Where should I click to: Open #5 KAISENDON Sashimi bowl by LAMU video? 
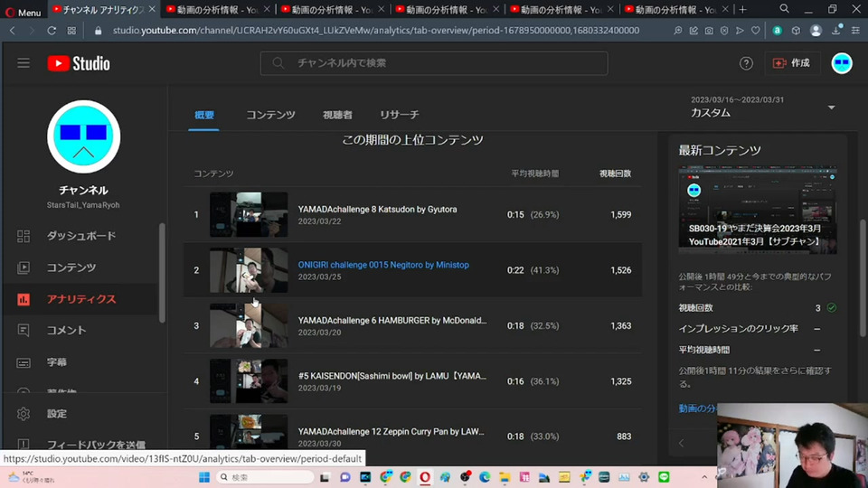coord(392,376)
